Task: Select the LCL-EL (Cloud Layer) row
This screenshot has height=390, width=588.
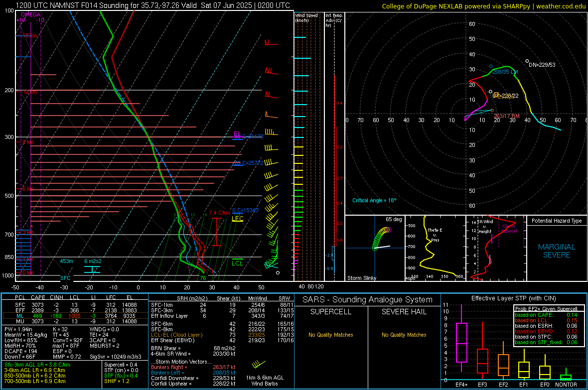Action: click(221, 335)
